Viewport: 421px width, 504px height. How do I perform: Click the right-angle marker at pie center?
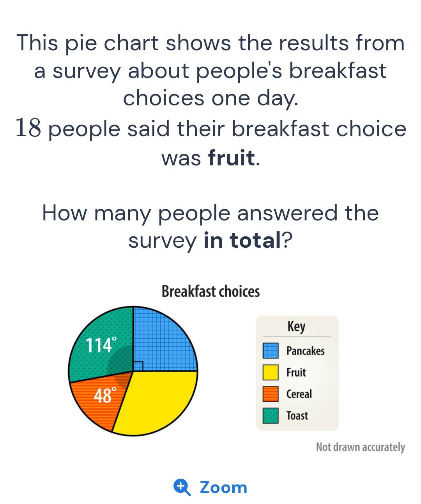pyautogui.click(x=138, y=366)
